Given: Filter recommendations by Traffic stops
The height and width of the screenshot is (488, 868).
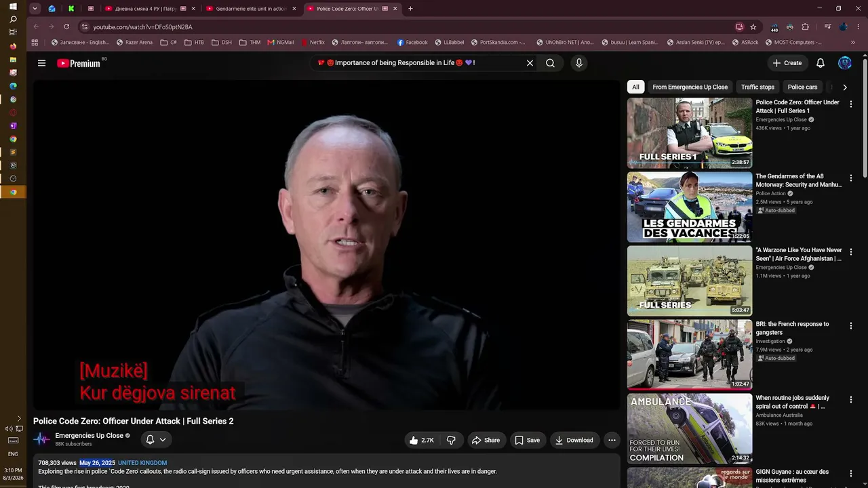Looking at the screenshot, I should pos(757,87).
